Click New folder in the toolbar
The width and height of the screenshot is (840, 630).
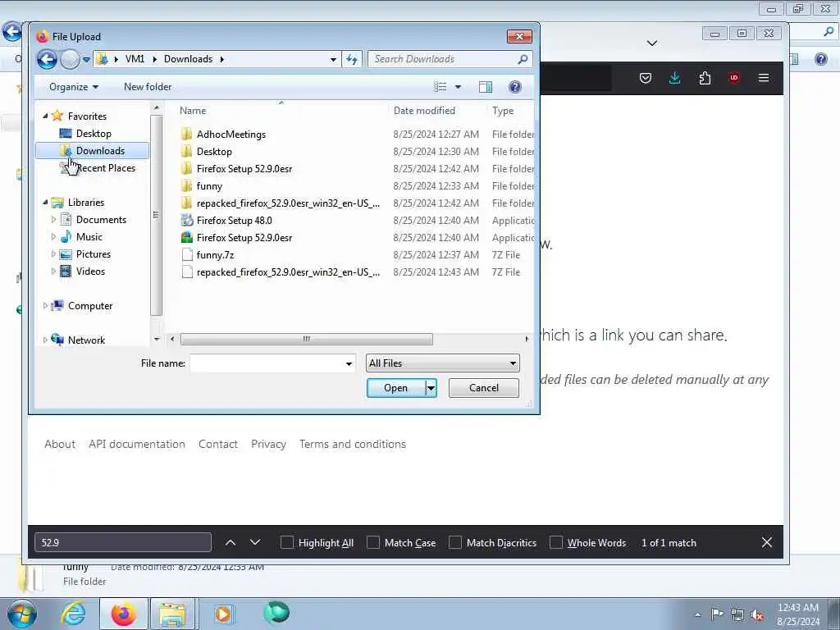[x=148, y=87]
